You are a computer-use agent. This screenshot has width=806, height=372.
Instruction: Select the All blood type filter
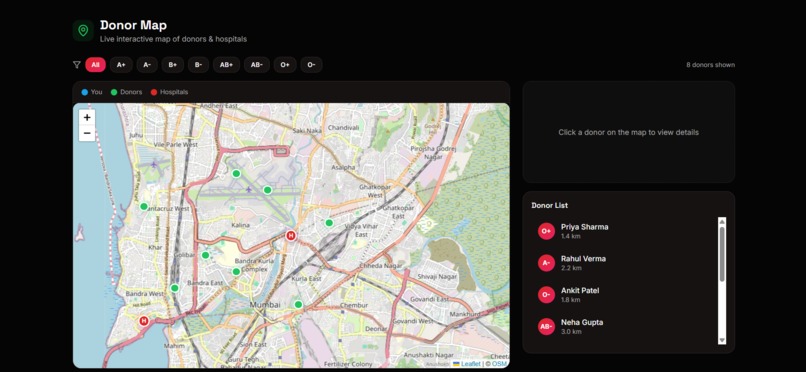(96, 65)
